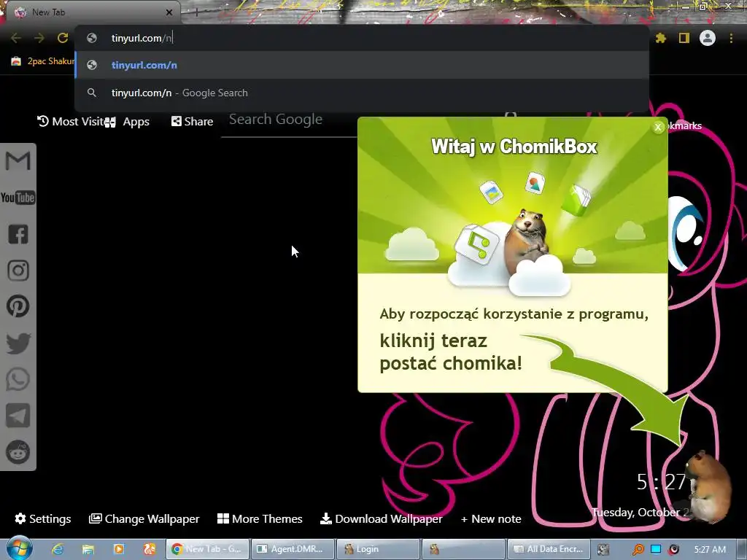
Task: Open the 2pac Shakur bookmark
Action: point(43,61)
